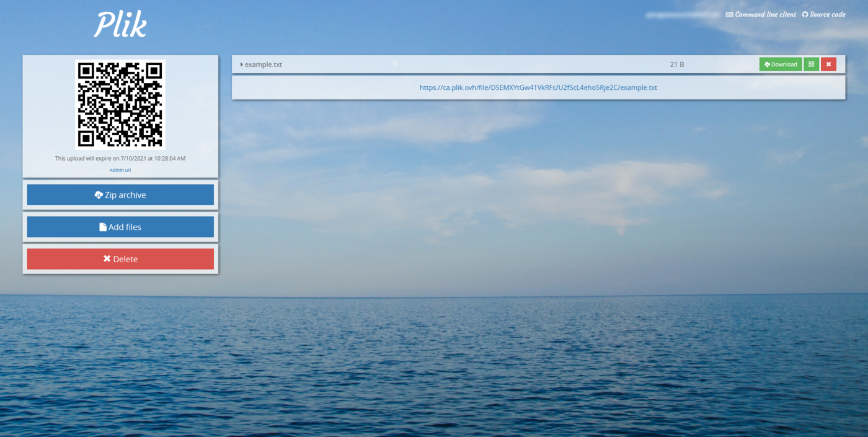Image resolution: width=868 pixels, height=437 pixels.
Task: Click the file icon in Add files
Action: point(103,227)
